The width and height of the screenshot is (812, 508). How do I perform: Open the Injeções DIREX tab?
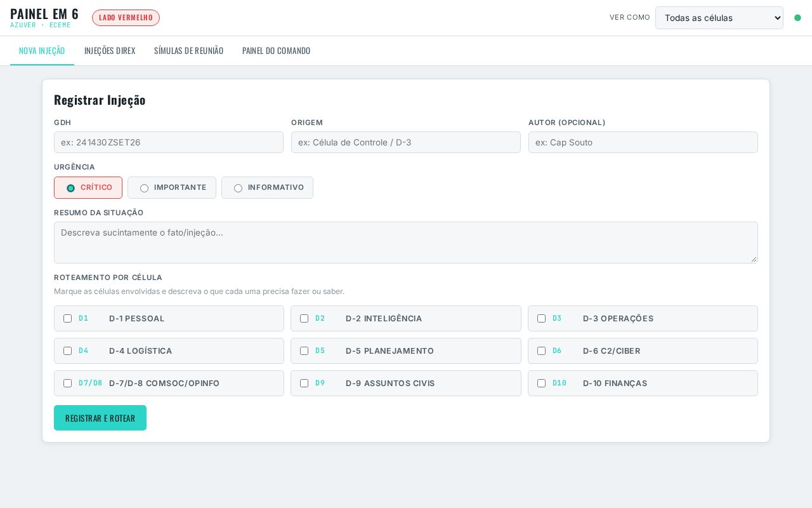(x=110, y=51)
